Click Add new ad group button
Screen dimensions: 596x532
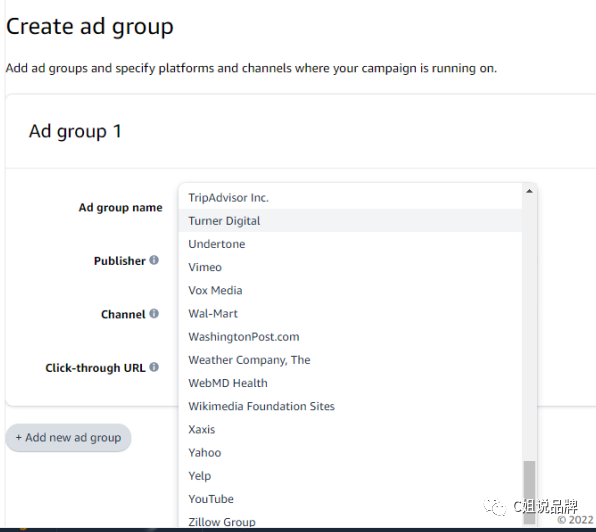(68, 438)
